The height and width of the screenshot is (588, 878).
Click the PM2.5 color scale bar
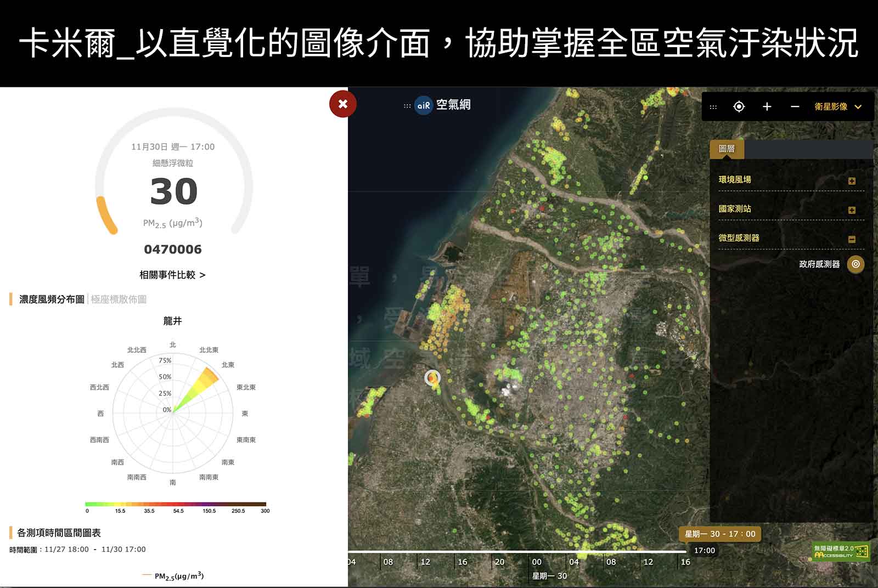pos(176,504)
